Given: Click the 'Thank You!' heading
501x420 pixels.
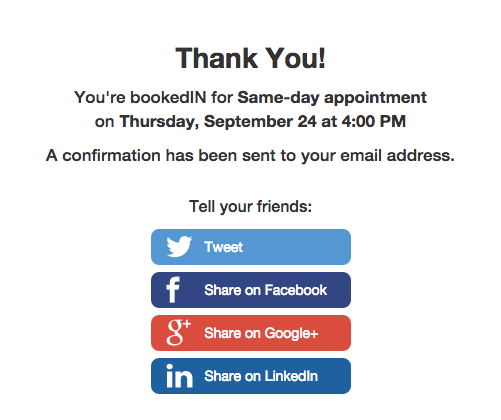Looking at the screenshot, I should pos(250,58).
